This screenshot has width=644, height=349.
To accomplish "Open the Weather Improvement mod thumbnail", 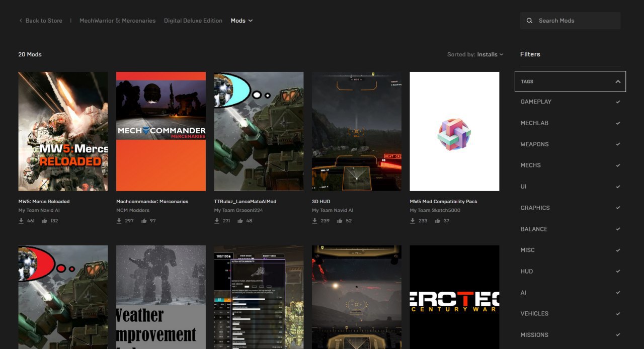I will [161, 297].
